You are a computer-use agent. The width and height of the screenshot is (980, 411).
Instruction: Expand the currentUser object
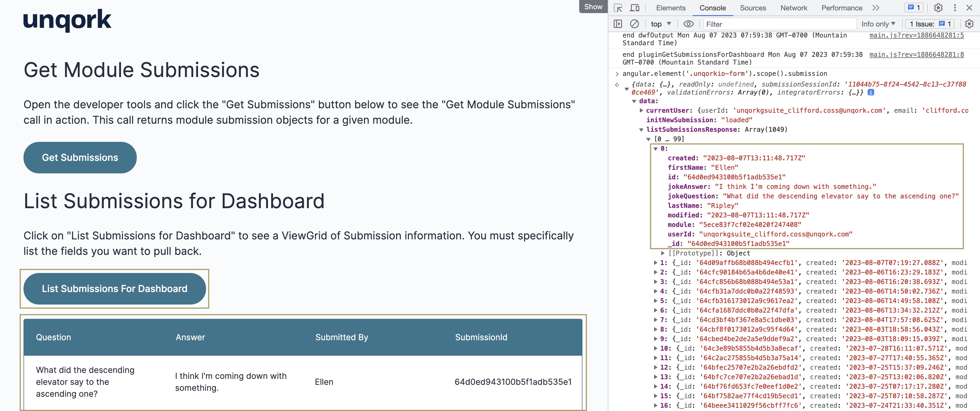641,110
